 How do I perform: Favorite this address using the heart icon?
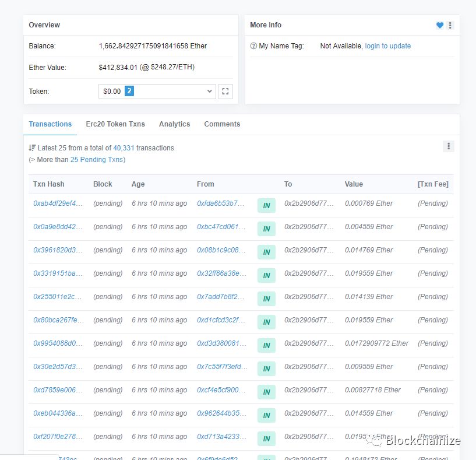point(440,25)
